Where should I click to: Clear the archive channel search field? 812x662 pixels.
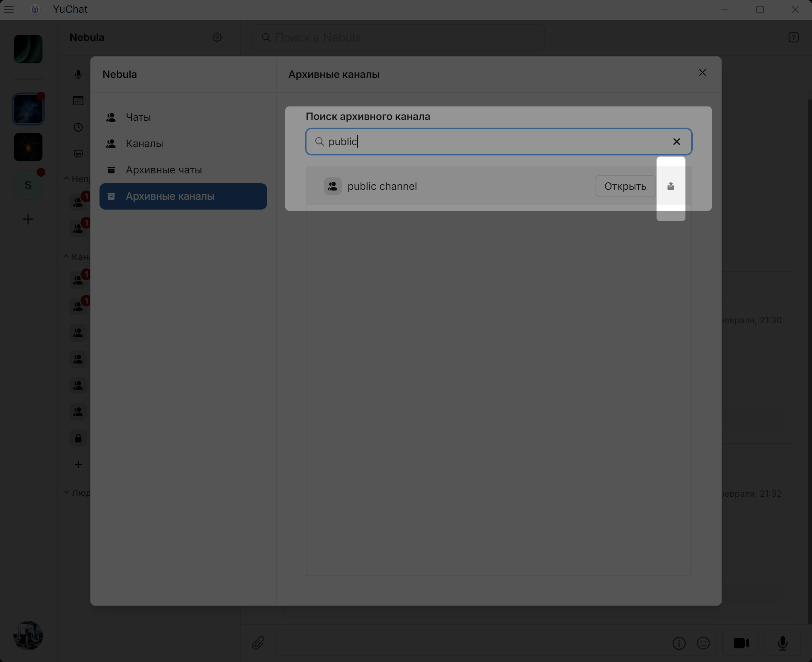676,142
